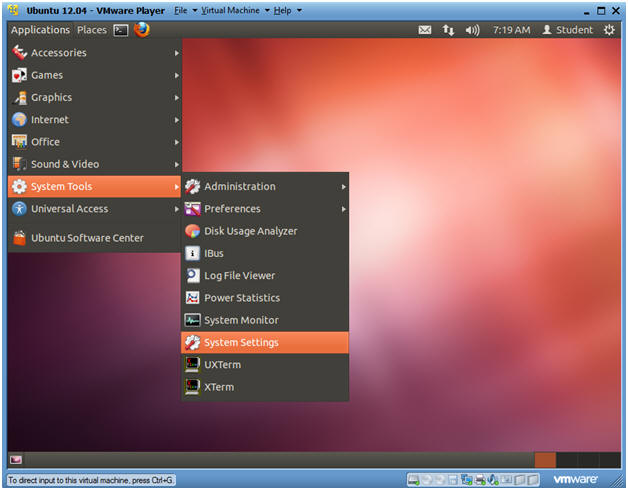Open the Terminal launcher in top panel

click(121, 30)
